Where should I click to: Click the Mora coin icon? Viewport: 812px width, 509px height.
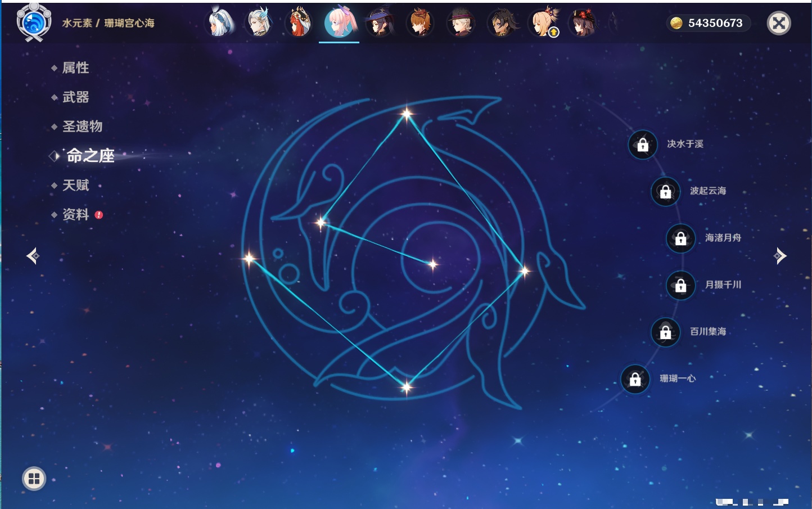click(x=676, y=23)
